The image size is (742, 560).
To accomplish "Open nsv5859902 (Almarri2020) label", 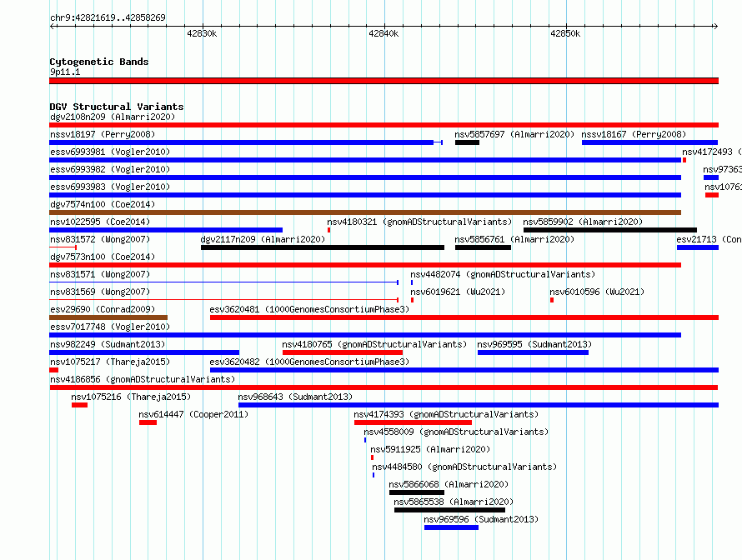I will click(x=583, y=222).
